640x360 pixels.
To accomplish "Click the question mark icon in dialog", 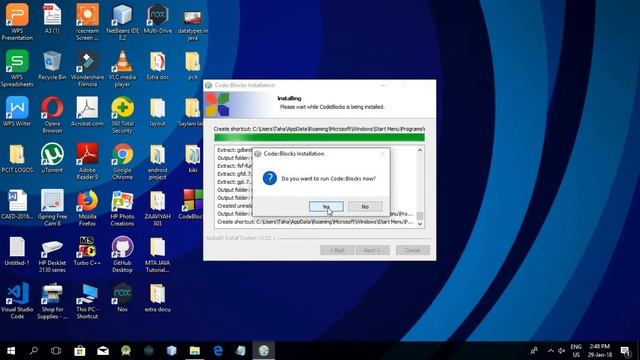I will point(270,178).
